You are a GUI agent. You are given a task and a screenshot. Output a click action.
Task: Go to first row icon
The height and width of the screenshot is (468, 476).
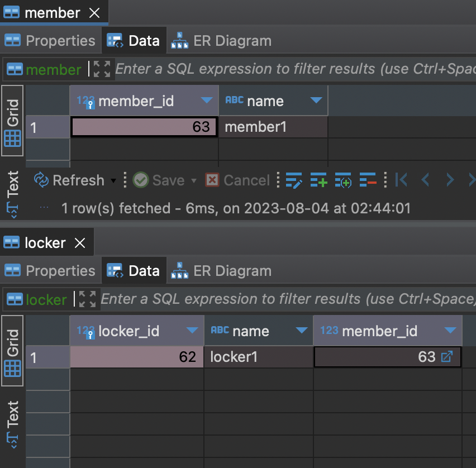pyautogui.click(x=401, y=180)
